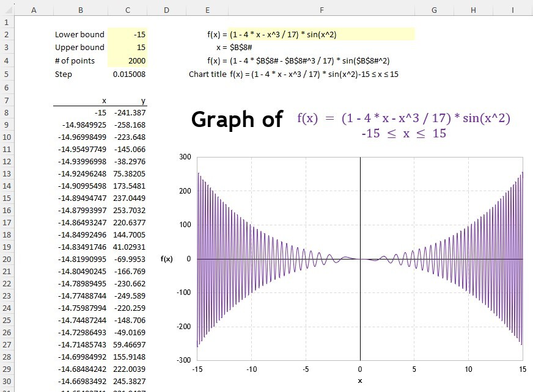Click the highlighted # of points cell showing 2000
This screenshot has height=392, width=533.
coord(127,60)
